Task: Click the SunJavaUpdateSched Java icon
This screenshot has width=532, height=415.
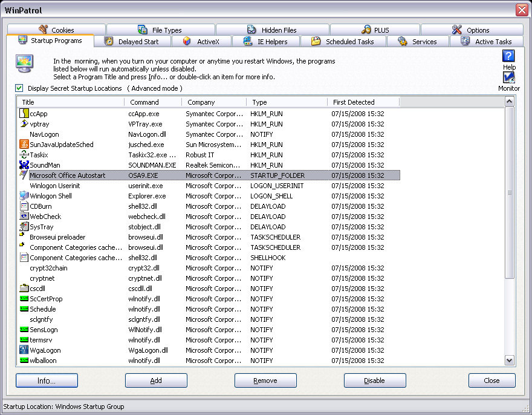Action: 24,145
